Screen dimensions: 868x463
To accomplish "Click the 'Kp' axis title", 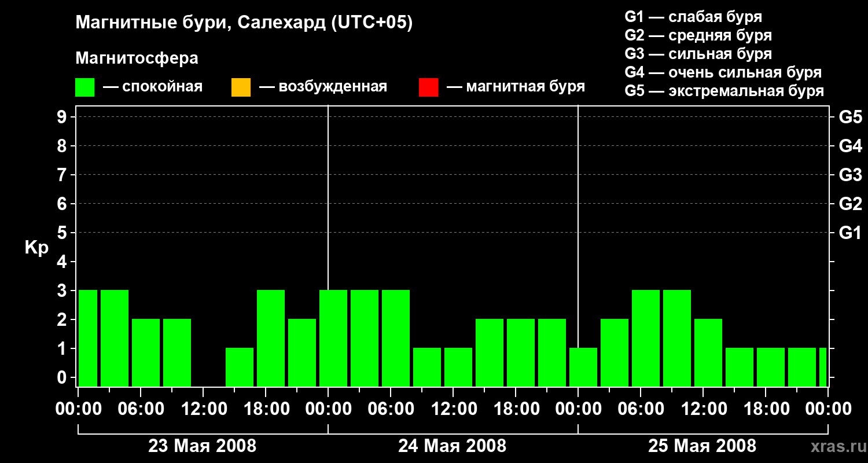I will coord(36,248).
